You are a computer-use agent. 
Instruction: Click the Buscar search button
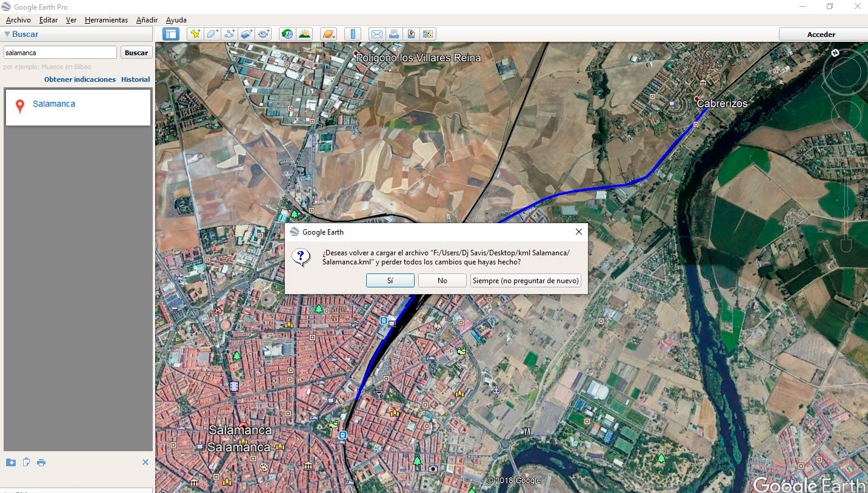[136, 53]
